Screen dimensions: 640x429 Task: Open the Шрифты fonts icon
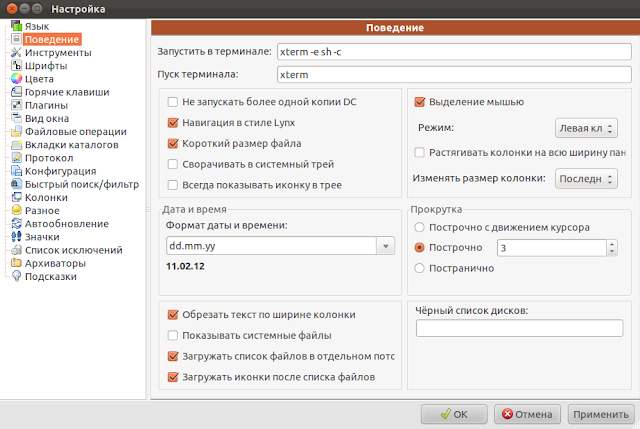(16, 65)
